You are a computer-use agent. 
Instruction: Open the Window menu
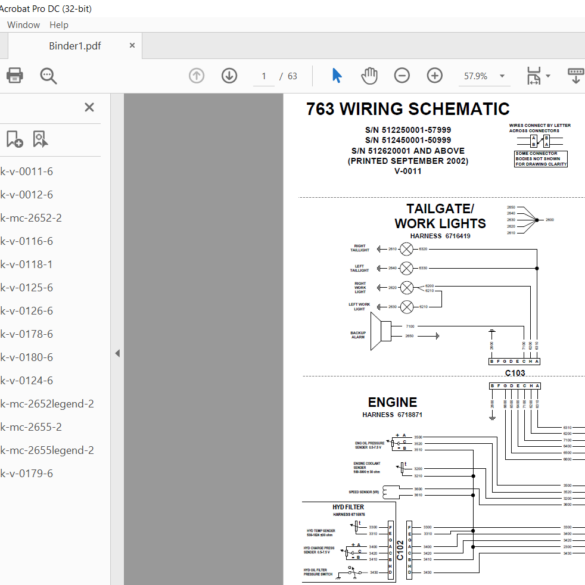click(23, 25)
